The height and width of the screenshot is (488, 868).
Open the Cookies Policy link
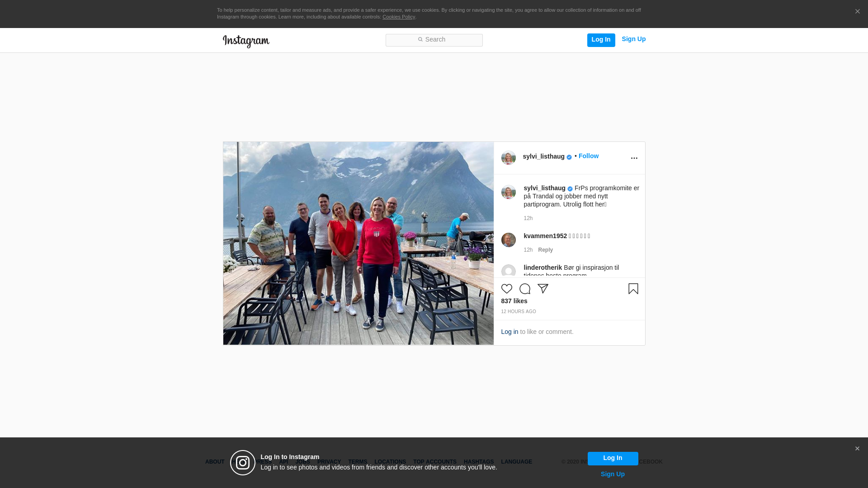pyautogui.click(x=399, y=17)
